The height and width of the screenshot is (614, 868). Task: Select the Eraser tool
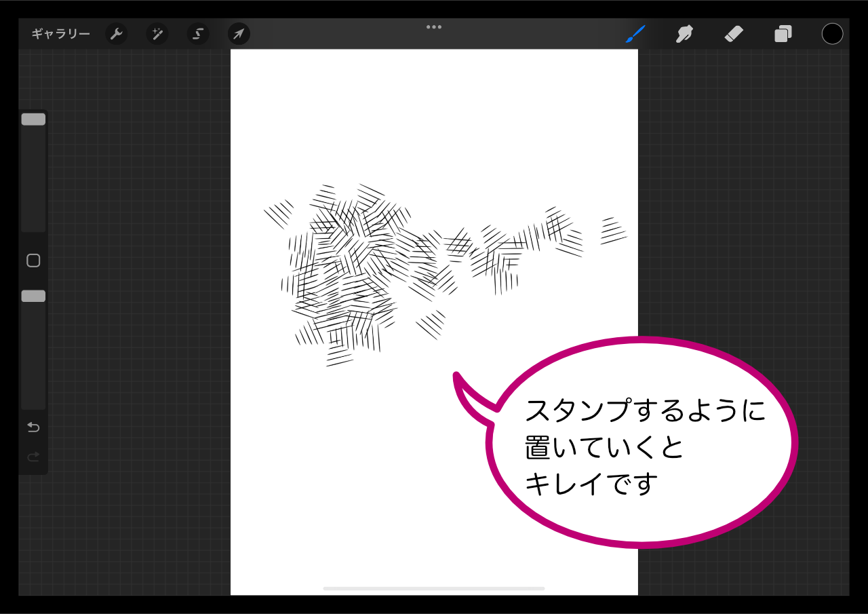click(734, 34)
